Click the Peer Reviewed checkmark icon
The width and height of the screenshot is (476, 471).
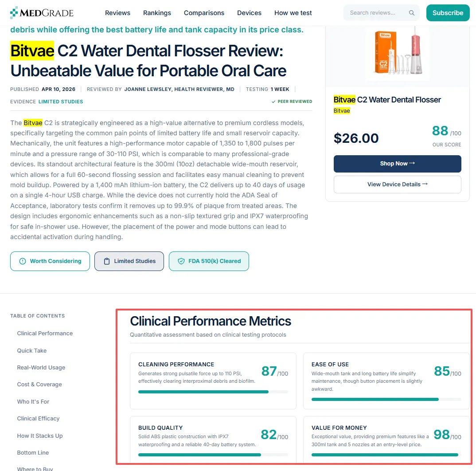pos(273,102)
